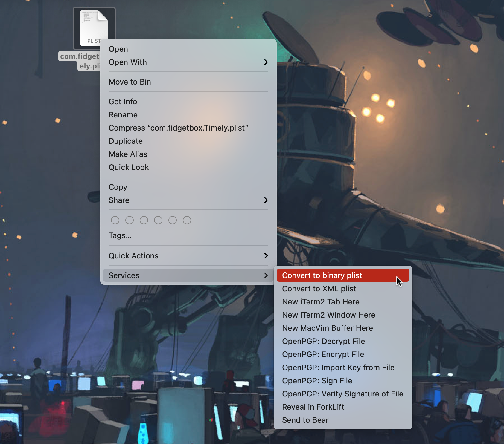Expand the Open With submenu
504x444 pixels.
point(128,62)
